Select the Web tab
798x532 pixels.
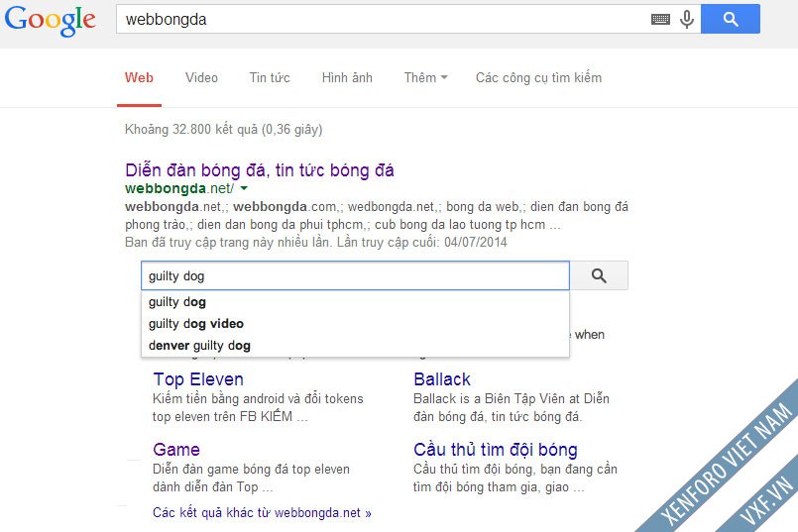pyautogui.click(x=139, y=77)
